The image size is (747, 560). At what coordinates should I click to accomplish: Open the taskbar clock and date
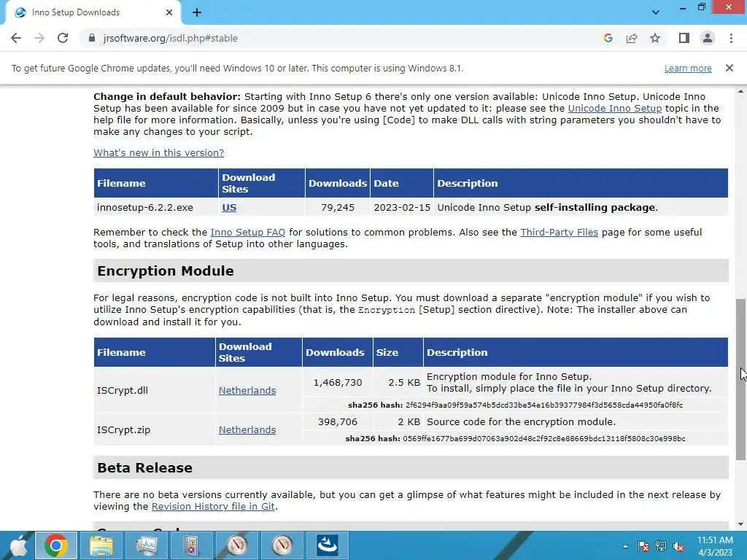click(x=715, y=546)
